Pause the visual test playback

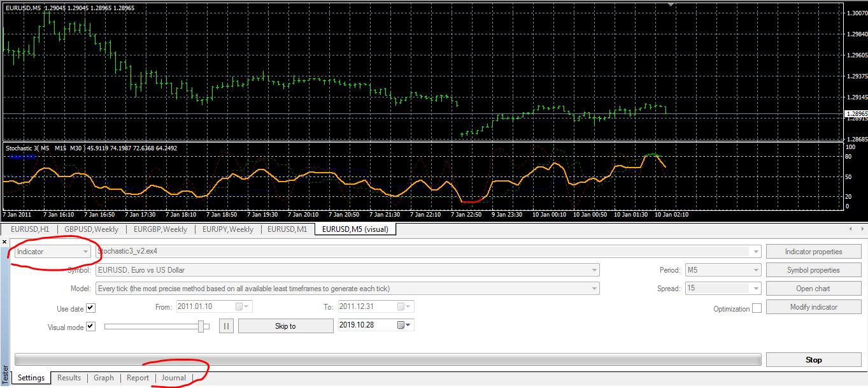(x=227, y=326)
